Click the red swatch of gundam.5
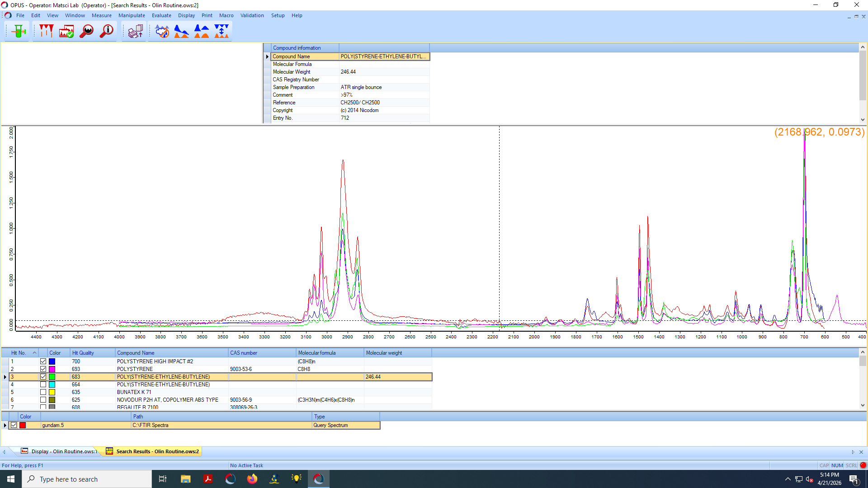The height and width of the screenshot is (488, 868). tap(23, 425)
